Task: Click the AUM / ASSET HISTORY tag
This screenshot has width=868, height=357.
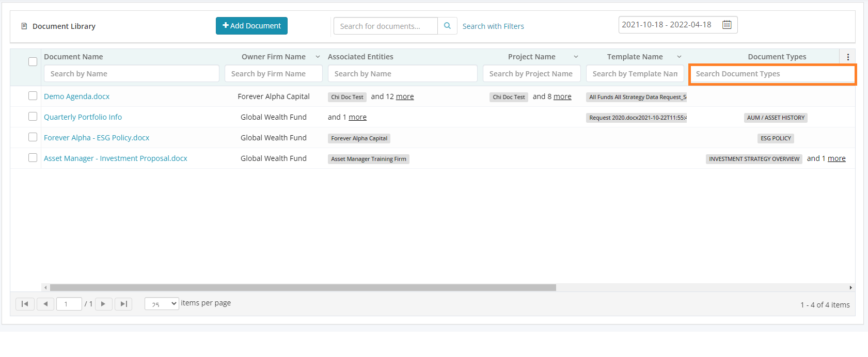Action: pyautogui.click(x=776, y=118)
